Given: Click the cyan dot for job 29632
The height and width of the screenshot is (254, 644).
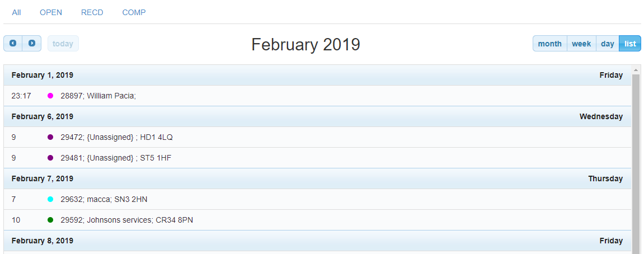Looking at the screenshot, I should coord(50,199).
